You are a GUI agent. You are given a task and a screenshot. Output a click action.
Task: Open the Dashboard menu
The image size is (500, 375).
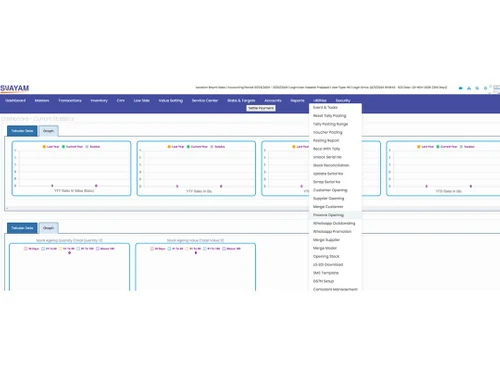(x=15, y=100)
